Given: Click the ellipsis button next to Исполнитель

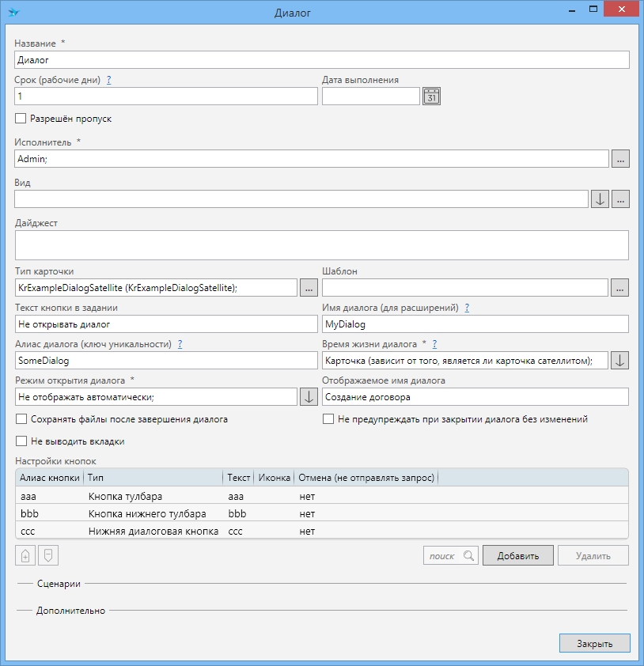Looking at the screenshot, I should pos(620,159).
